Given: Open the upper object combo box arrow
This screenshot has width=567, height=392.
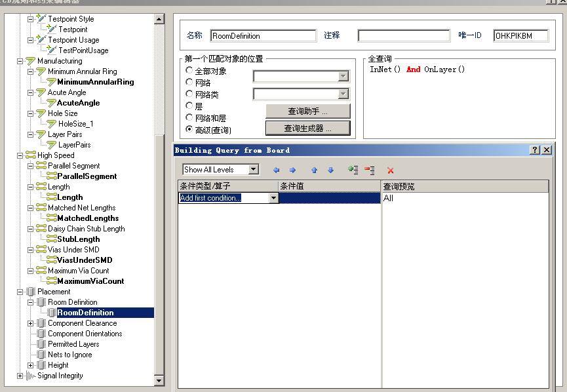Looking at the screenshot, I should click(x=343, y=76).
